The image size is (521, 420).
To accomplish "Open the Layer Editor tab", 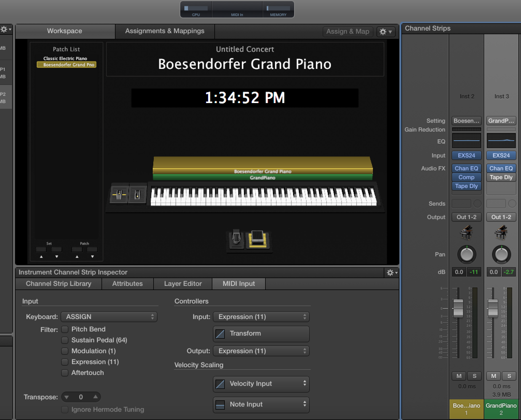I will [183, 284].
